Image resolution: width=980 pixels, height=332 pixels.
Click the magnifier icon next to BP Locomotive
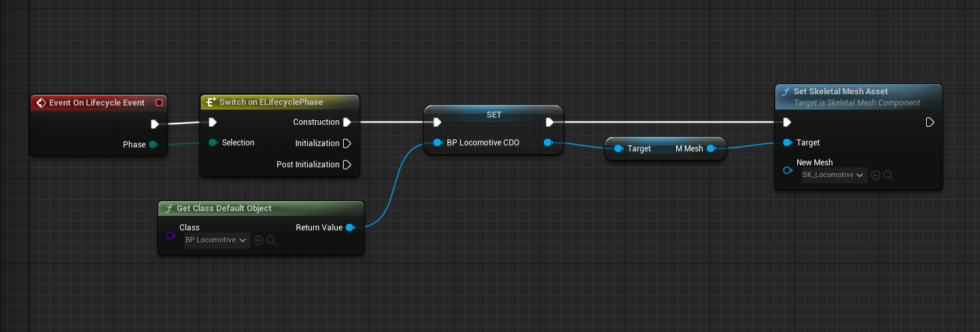point(271,240)
